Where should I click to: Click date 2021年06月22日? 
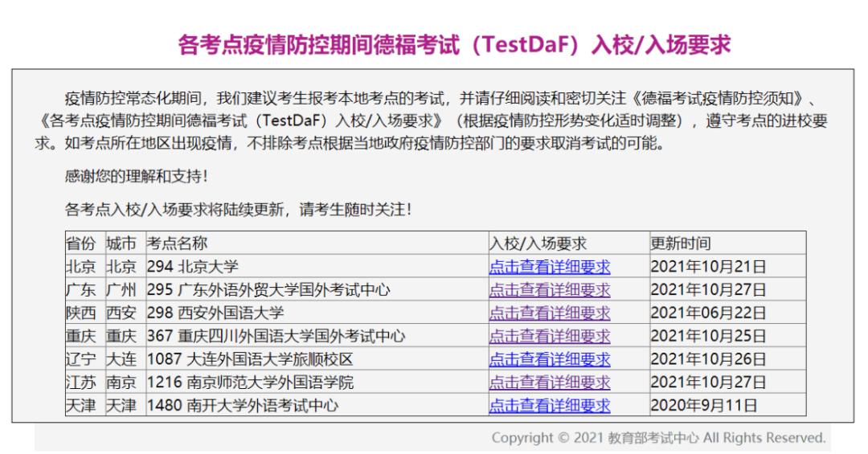click(x=708, y=313)
